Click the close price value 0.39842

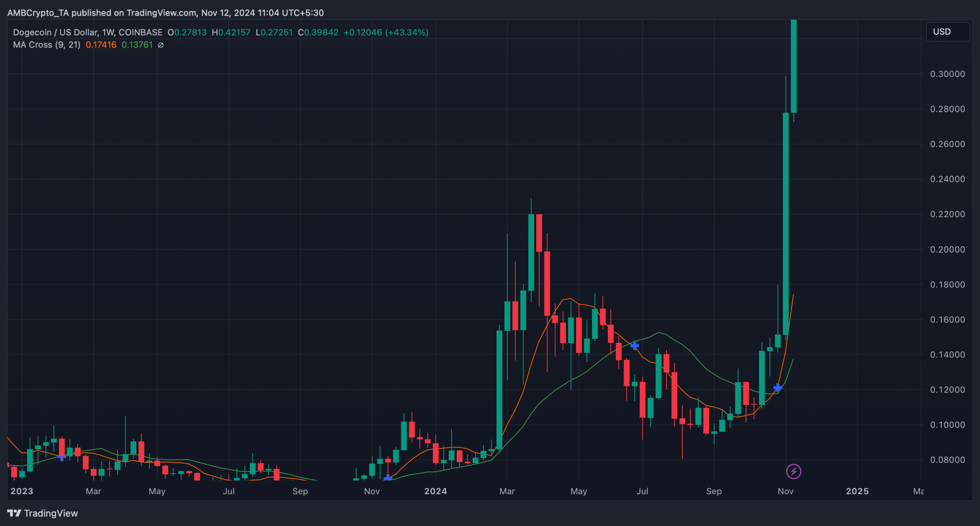tap(321, 33)
